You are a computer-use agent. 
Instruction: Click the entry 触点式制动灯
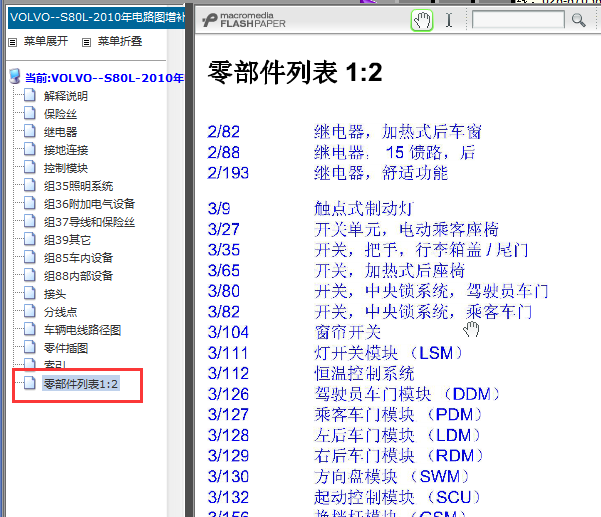tap(364, 209)
